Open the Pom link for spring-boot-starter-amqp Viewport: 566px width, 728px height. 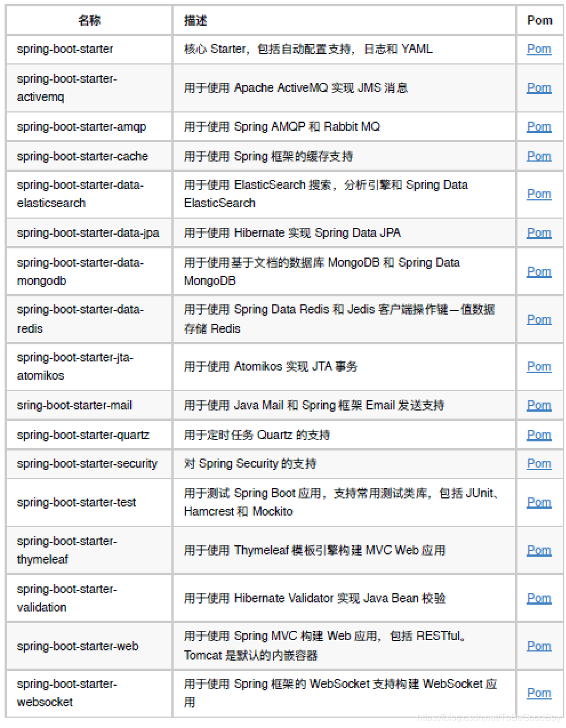(x=539, y=127)
